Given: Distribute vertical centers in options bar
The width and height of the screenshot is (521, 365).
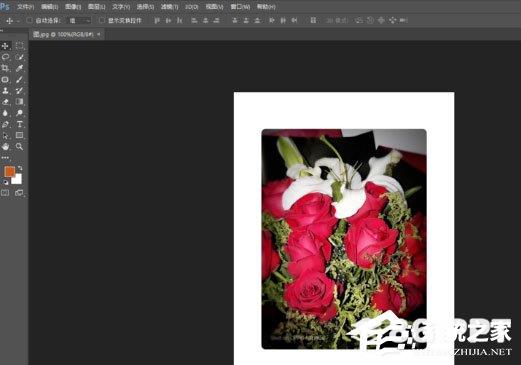Looking at the screenshot, I should (246, 21).
